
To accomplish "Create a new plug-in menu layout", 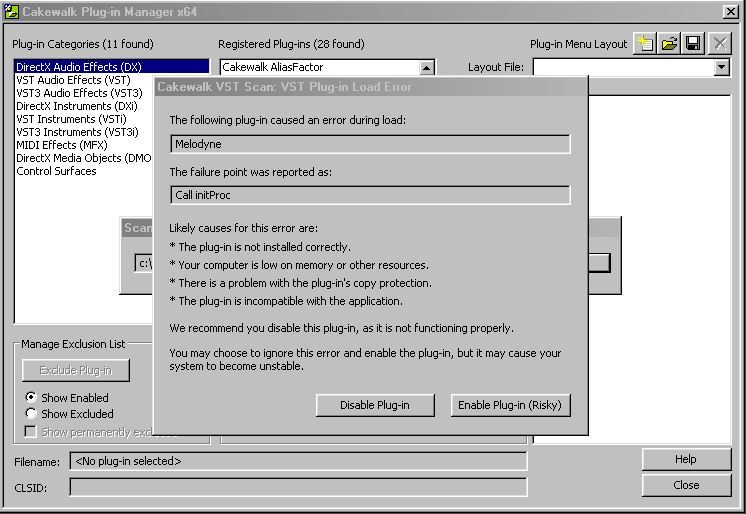I will [x=645, y=43].
